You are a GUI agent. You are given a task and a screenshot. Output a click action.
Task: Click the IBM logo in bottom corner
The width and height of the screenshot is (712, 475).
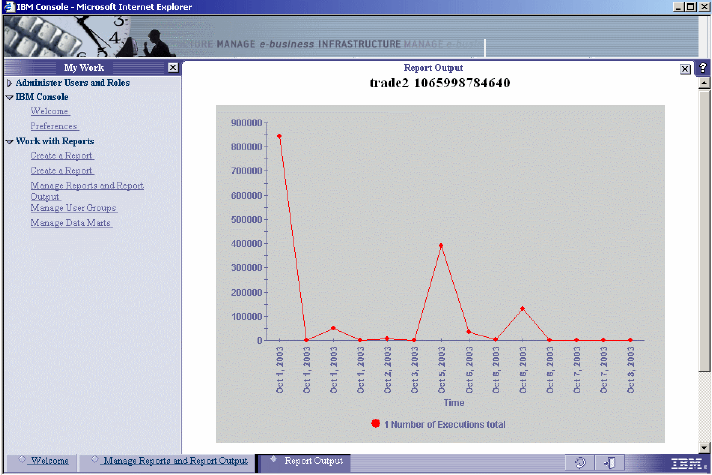click(688, 464)
